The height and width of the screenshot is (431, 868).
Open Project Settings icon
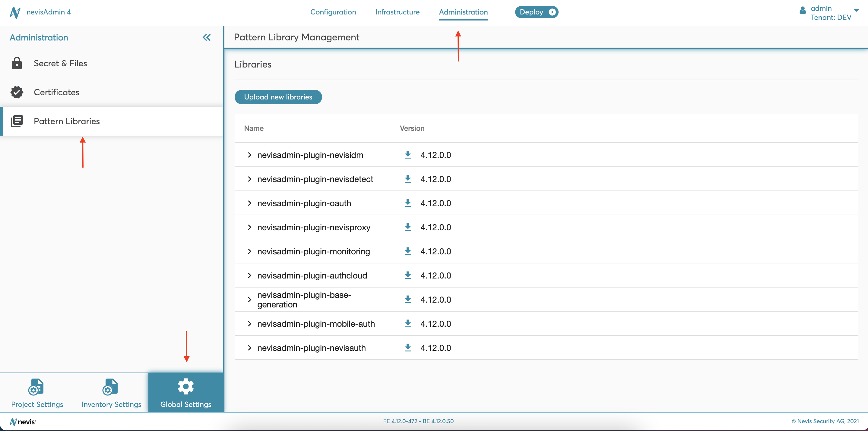click(x=36, y=387)
